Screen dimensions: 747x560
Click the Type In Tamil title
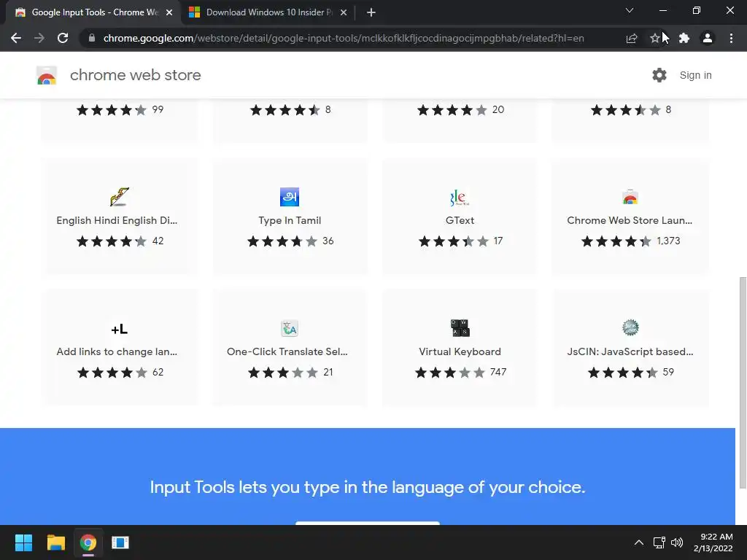pyautogui.click(x=290, y=220)
